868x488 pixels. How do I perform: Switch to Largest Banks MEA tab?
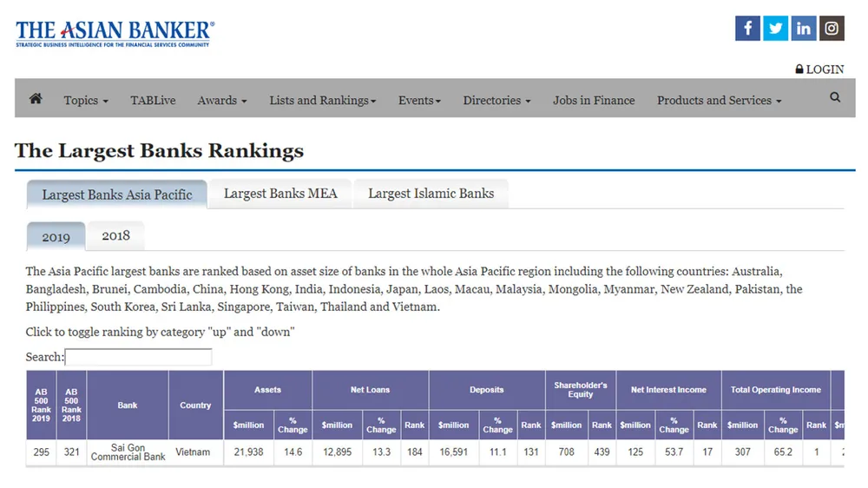click(x=280, y=194)
